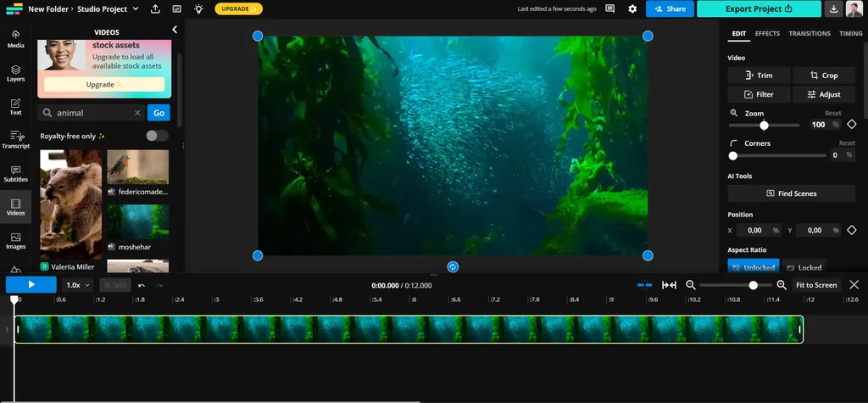The width and height of the screenshot is (868, 403).
Task: Click the Corners slider handle
Action: [x=733, y=156]
